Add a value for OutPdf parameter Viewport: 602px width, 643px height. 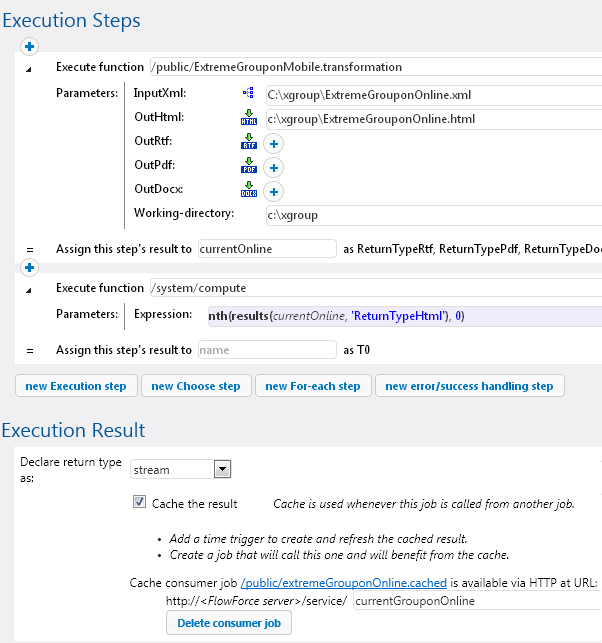tap(274, 168)
